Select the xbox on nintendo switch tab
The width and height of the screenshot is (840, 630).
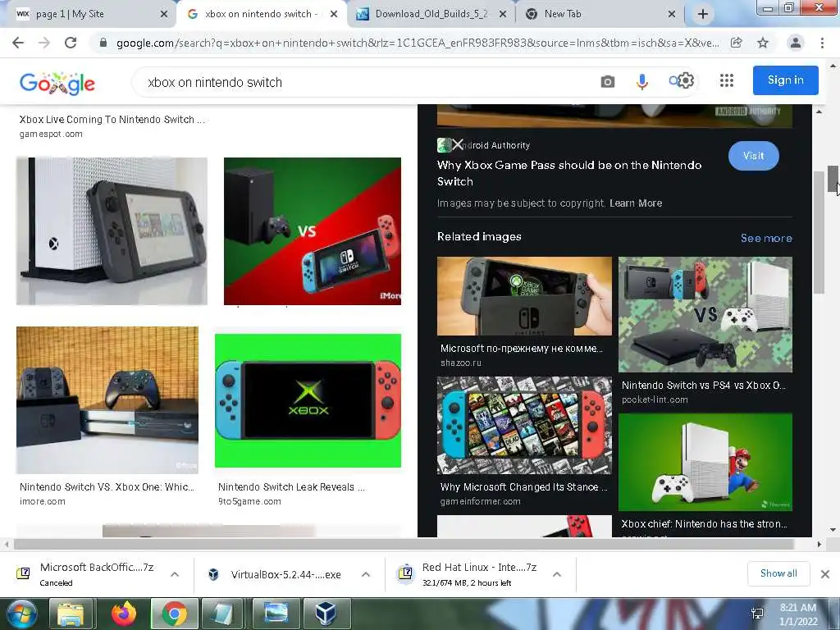[262, 15]
